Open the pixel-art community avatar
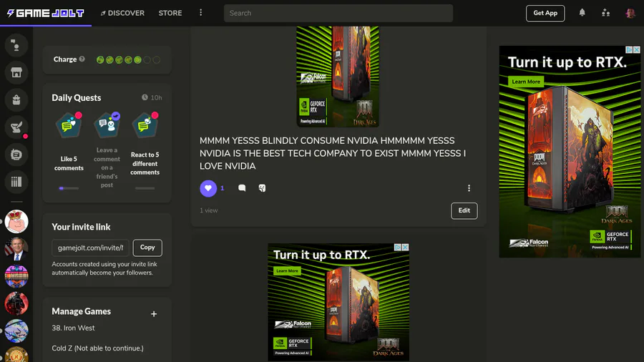 tap(16, 276)
